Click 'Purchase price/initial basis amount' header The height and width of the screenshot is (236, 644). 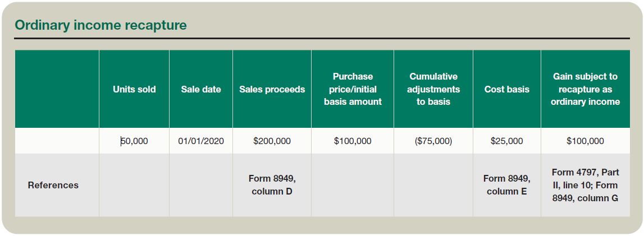coord(353,89)
